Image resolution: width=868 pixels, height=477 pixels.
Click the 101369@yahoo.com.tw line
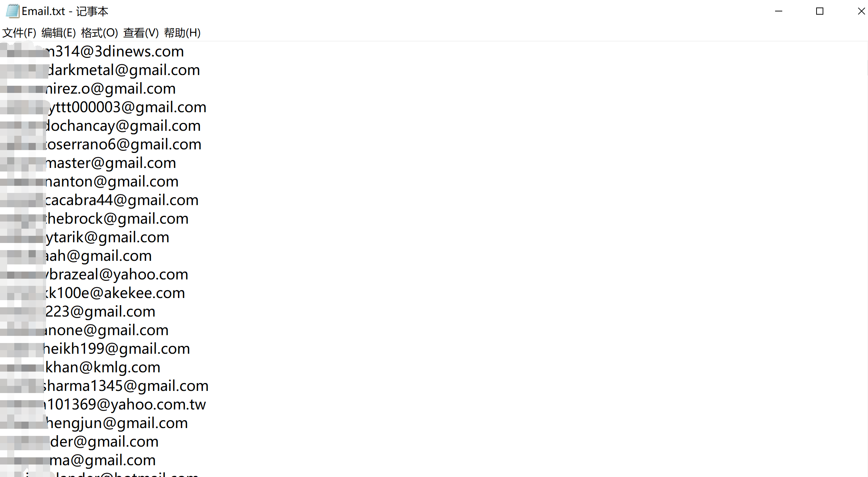click(125, 404)
